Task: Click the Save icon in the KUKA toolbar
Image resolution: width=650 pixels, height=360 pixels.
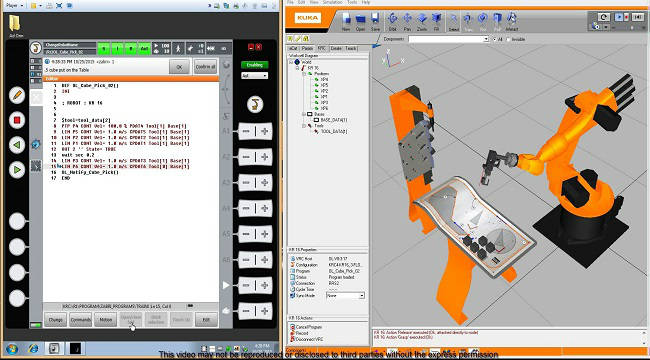Action: click(x=375, y=21)
